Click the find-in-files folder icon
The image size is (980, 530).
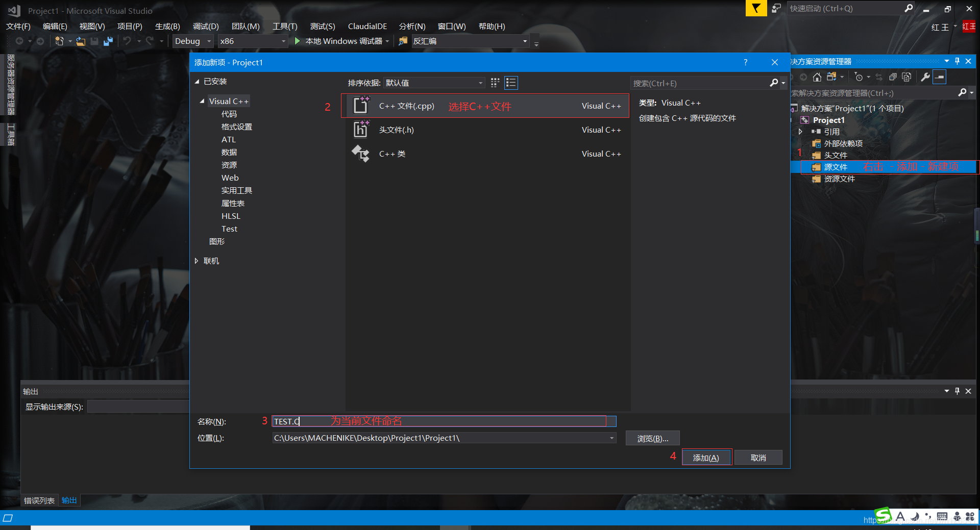(403, 41)
